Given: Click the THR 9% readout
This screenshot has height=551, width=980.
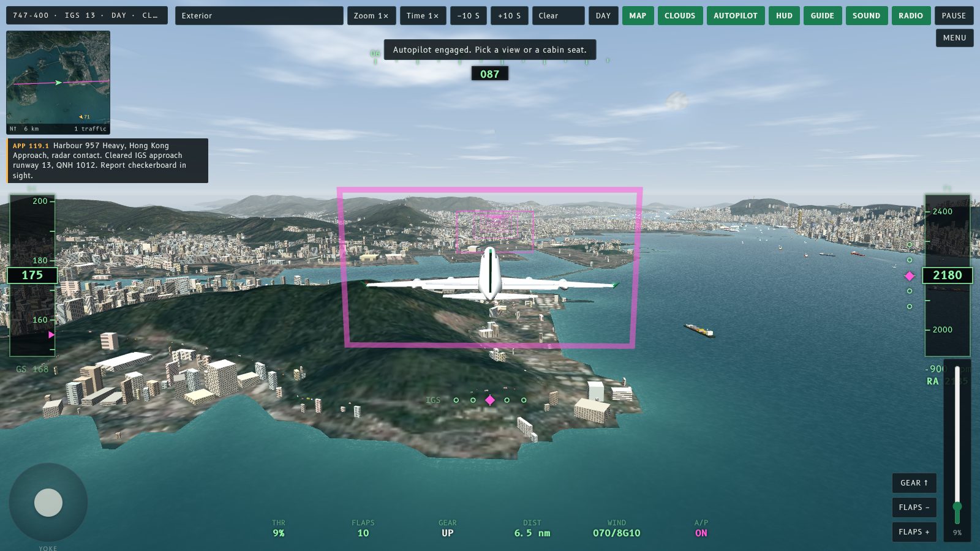Looking at the screenshot, I should (x=279, y=528).
